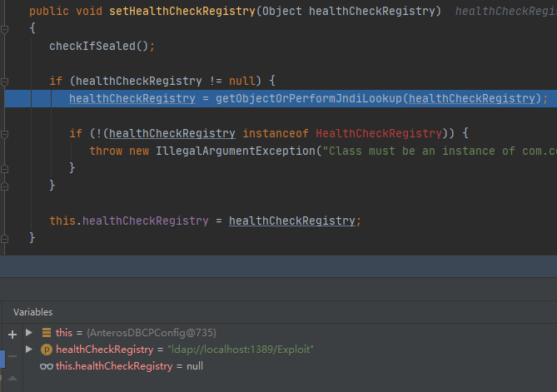The width and height of the screenshot is (557, 392).
Task: Expand the healthCheckRegistry variable node
Action: coord(30,350)
